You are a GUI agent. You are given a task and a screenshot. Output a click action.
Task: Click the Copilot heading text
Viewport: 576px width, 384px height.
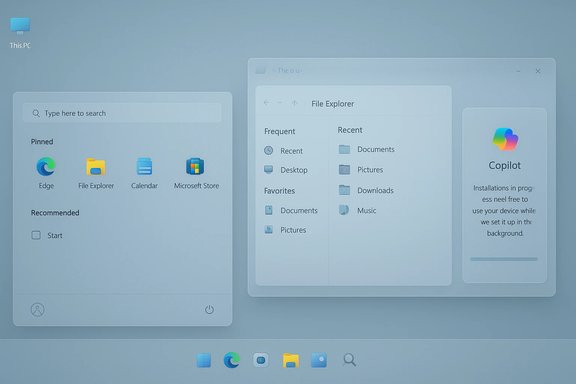504,165
